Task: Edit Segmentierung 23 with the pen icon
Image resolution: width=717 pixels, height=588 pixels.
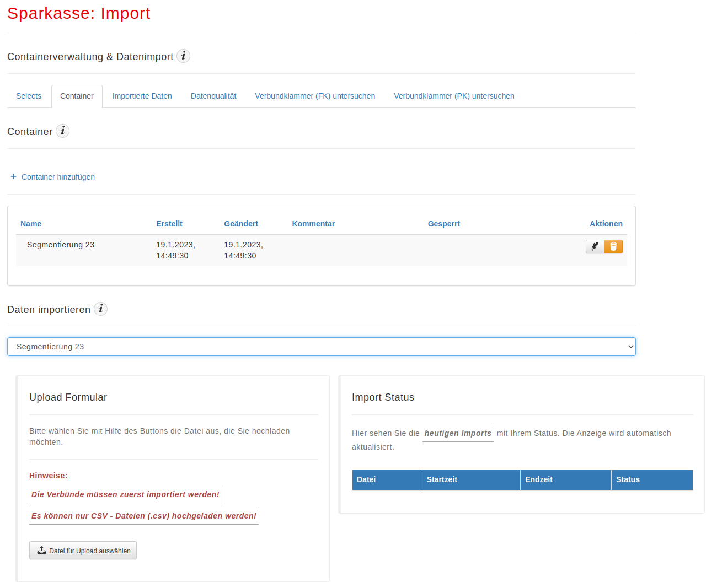Action: click(x=595, y=246)
